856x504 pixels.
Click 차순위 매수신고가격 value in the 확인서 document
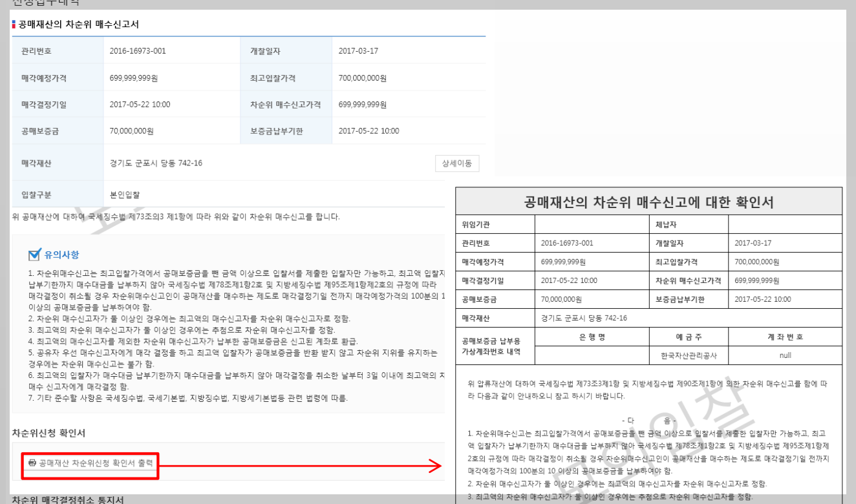click(757, 280)
